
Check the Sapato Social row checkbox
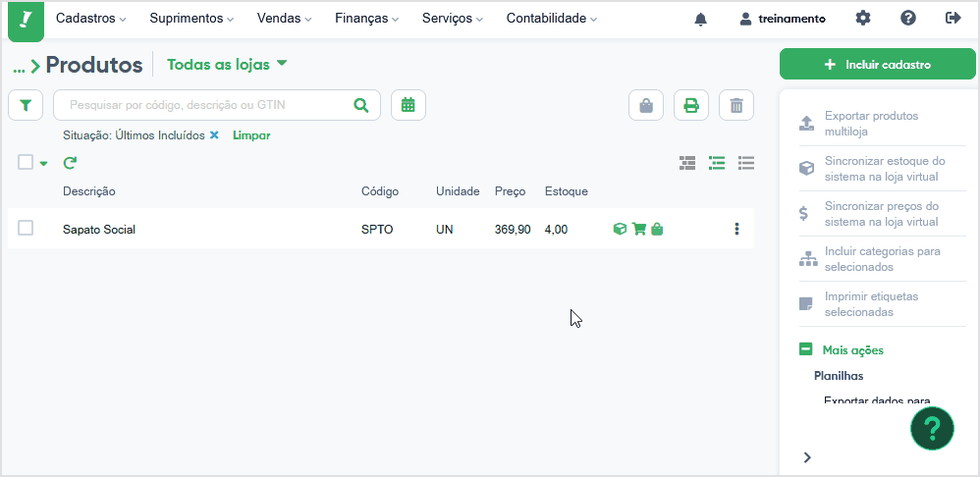click(25, 228)
